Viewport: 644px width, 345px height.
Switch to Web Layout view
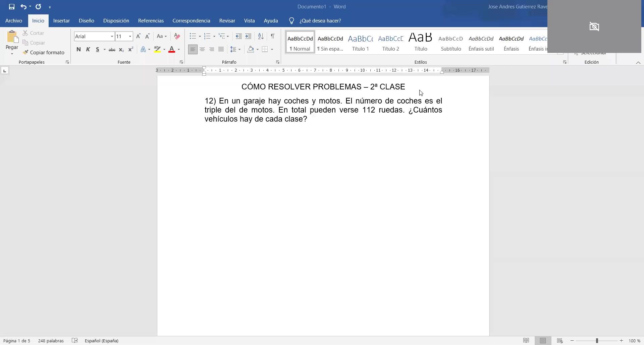point(559,341)
